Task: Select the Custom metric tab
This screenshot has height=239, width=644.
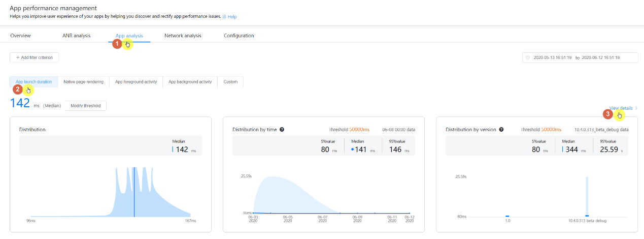Action: 230,81
